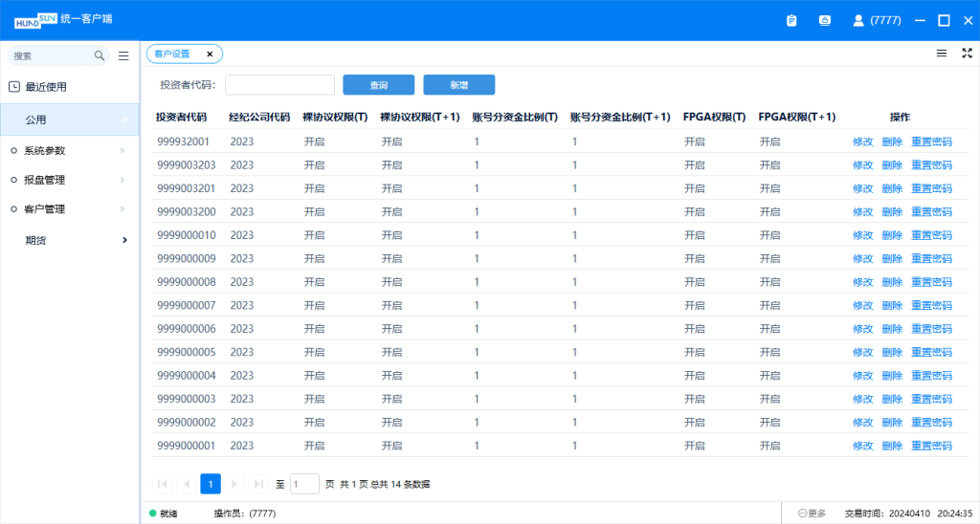
Task: Expand the 报盘管理 menu item
Action: pos(69,180)
